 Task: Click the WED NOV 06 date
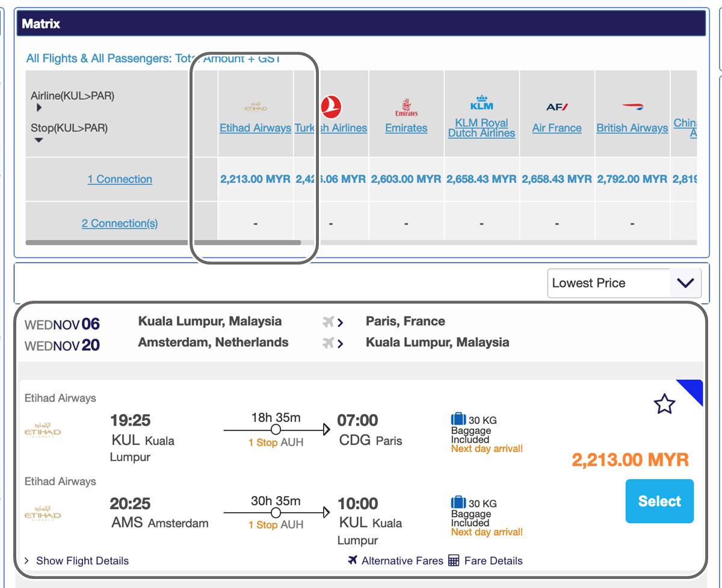[x=62, y=325]
